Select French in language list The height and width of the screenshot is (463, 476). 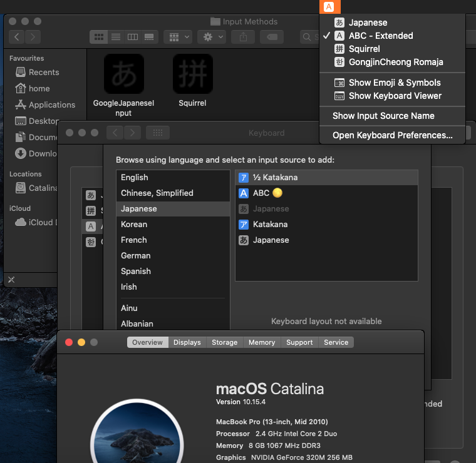(173, 240)
